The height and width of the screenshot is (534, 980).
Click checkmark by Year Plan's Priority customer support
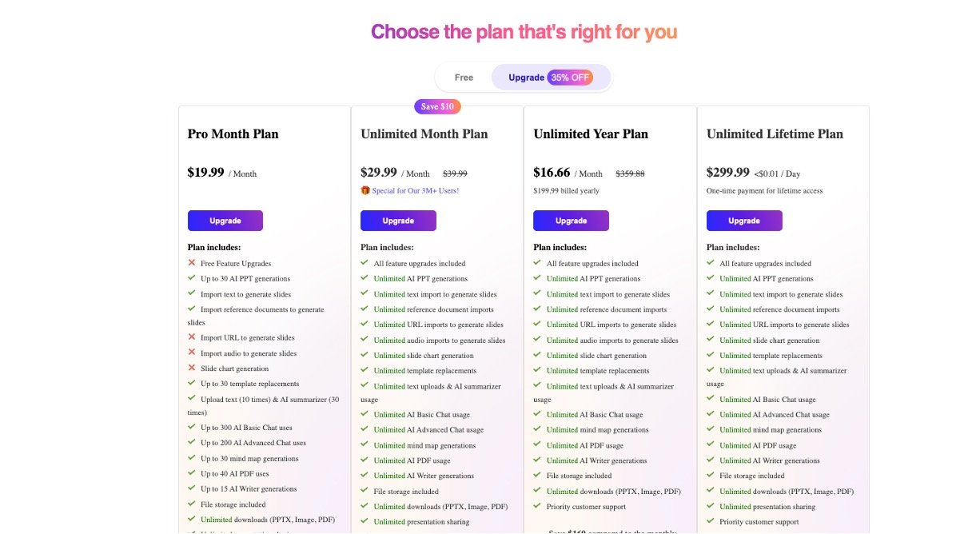pos(538,506)
